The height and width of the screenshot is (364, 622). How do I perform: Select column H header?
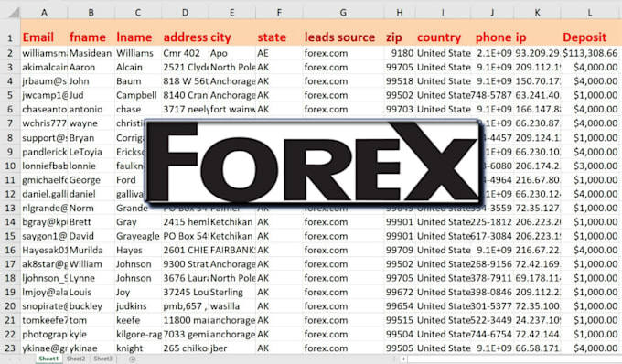click(400, 13)
